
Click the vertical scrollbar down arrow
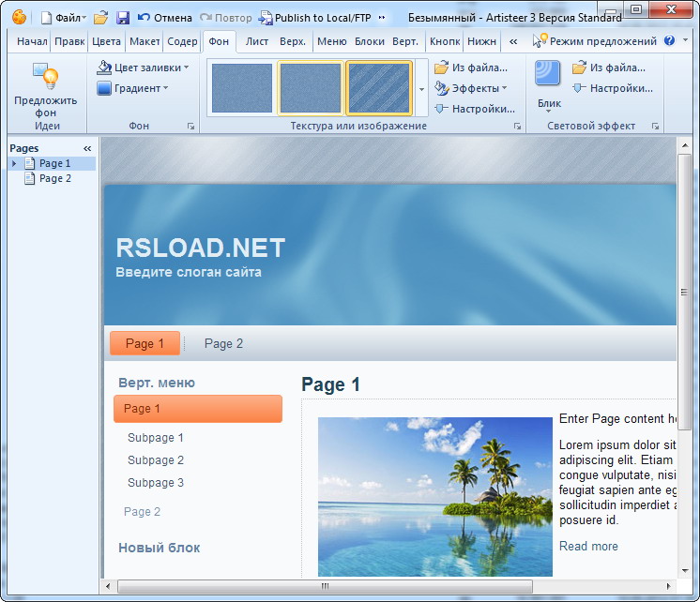tap(684, 571)
